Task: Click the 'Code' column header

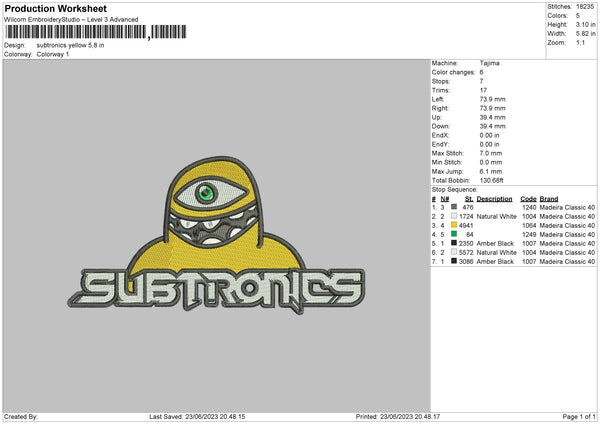Action: [528, 199]
